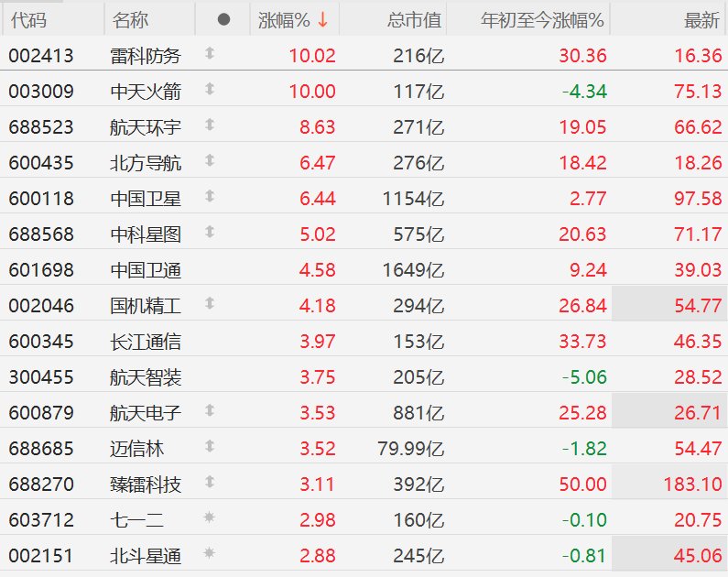The height and width of the screenshot is (577, 728).
Task: Open the stock name 航天环宇
Action: point(146,127)
